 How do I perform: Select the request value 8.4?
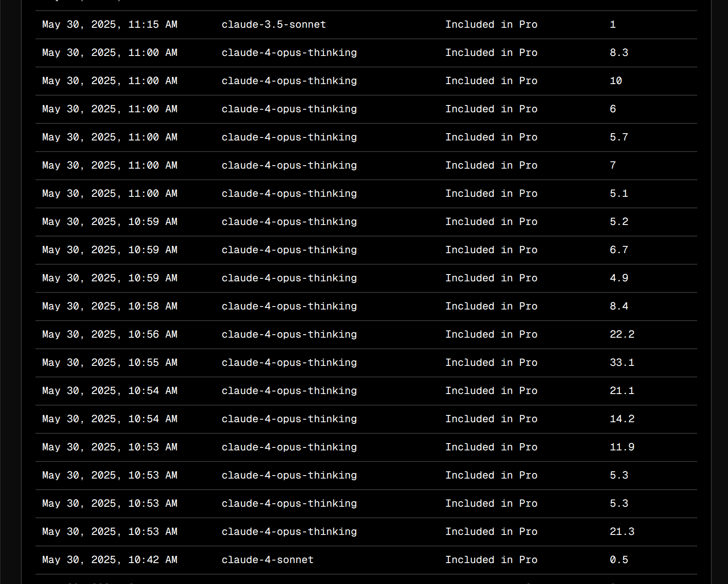pyautogui.click(x=619, y=307)
